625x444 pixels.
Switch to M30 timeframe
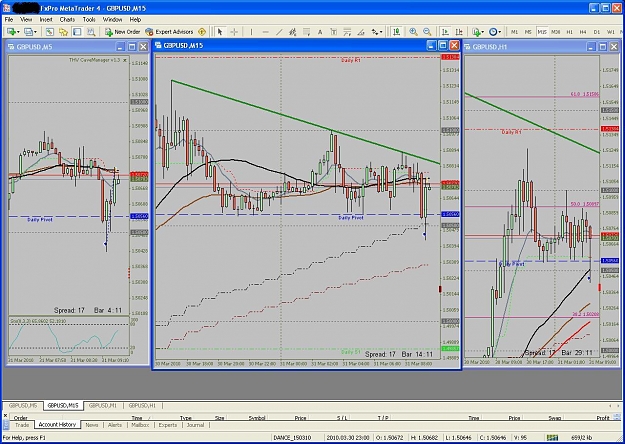556,32
